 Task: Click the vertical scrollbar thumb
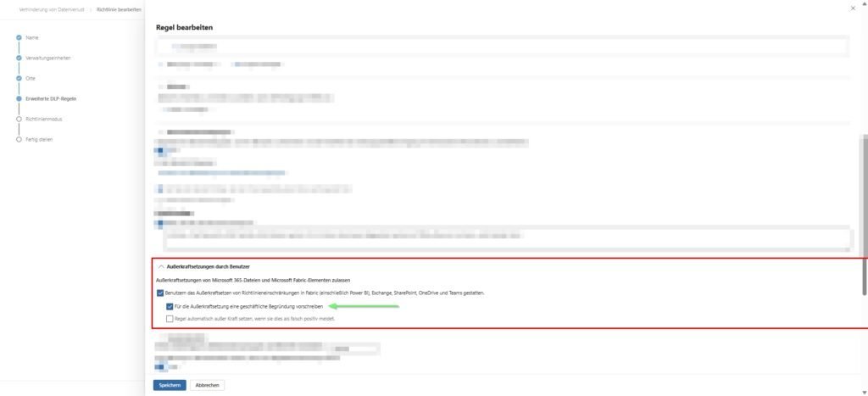(865, 213)
